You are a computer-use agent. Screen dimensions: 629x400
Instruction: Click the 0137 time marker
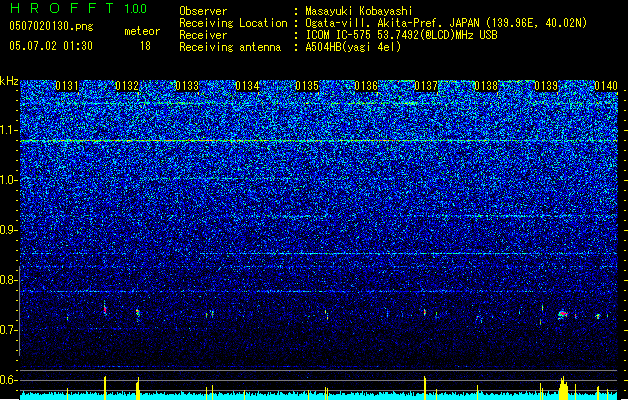tap(426, 86)
